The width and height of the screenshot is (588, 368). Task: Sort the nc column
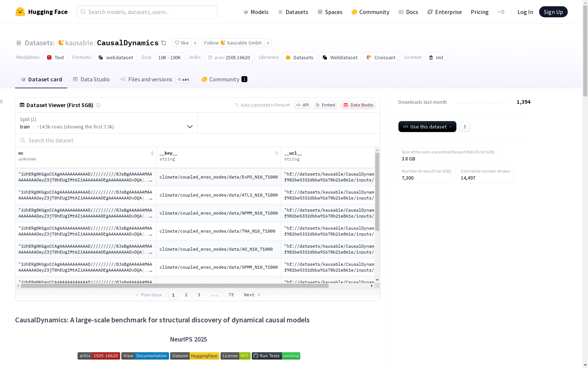coord(152,153)
